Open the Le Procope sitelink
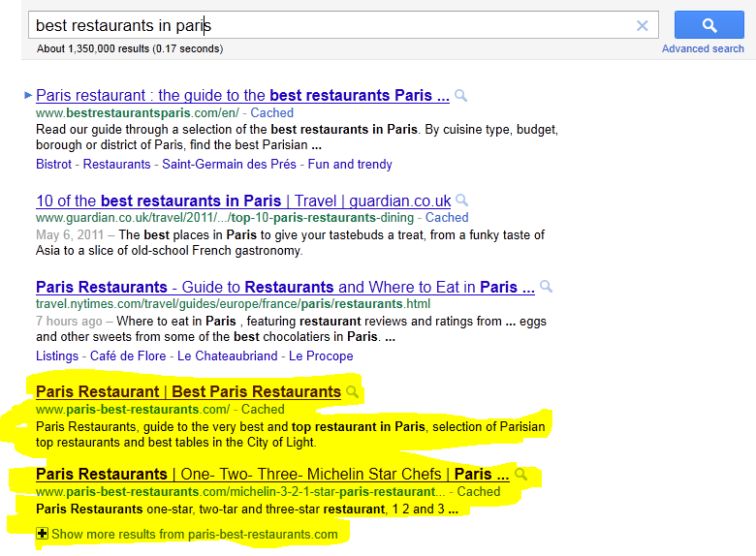The height and width of the screenshot is (556, 756). (321, 356)
